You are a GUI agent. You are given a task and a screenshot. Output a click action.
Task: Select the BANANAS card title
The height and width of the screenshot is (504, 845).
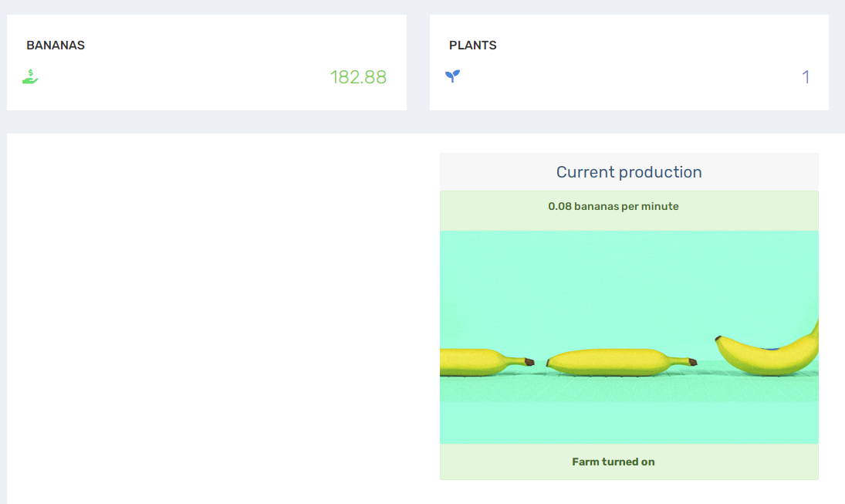56,46
